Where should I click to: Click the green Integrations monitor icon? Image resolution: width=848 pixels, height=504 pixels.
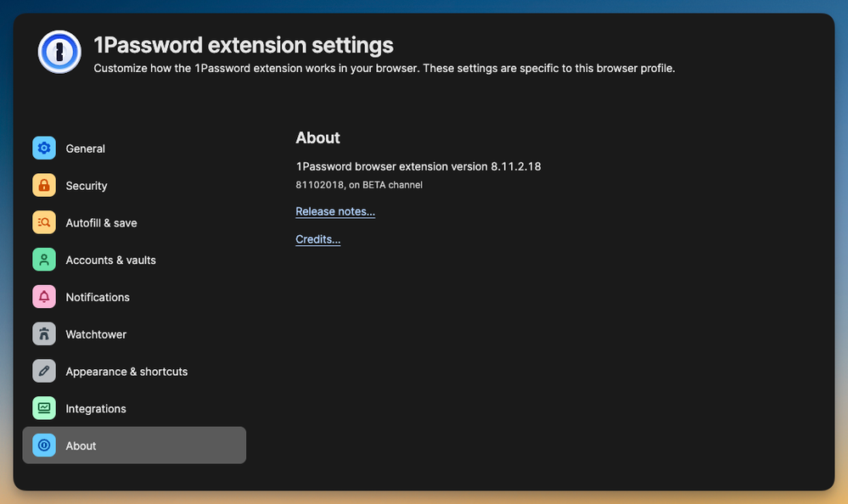click(x=44, y=409)
